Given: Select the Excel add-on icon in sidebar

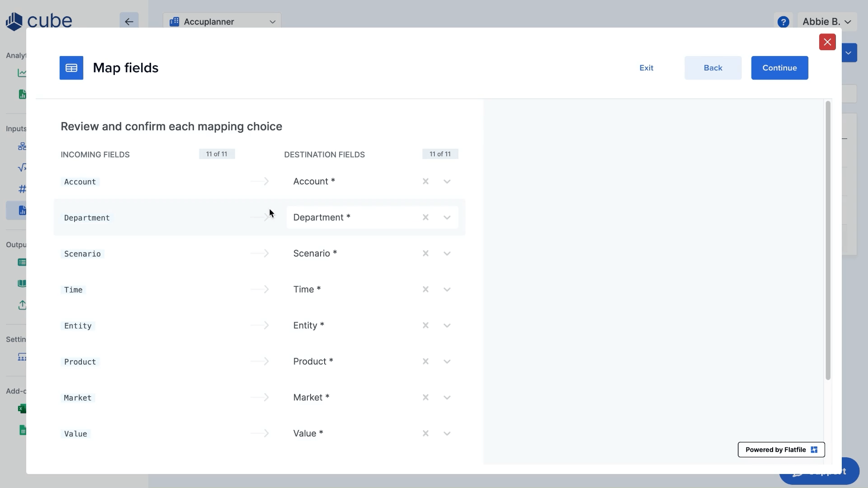Looking at the screenshot, I should [22, 408].
